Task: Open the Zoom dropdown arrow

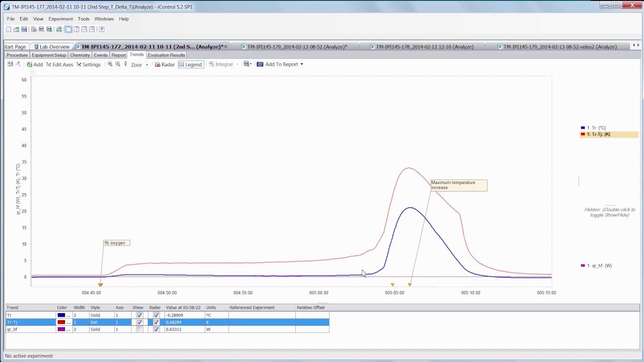Action: [147, 65]
